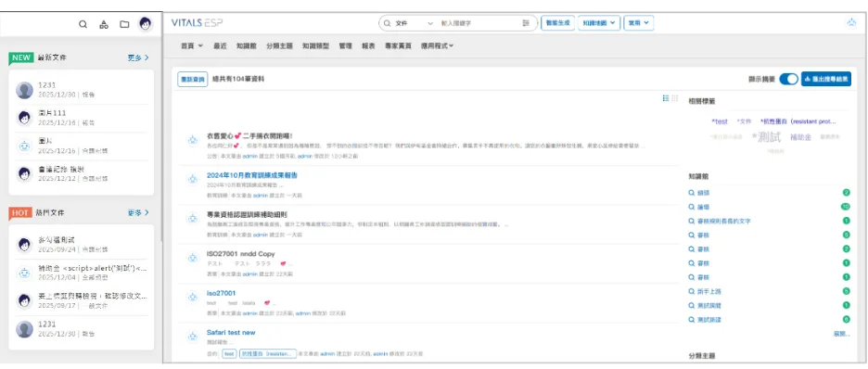Click robot avatar beside 補助金 script item
Screen dimensions: 868x369
pyautogui.click(x=24, y=273)
